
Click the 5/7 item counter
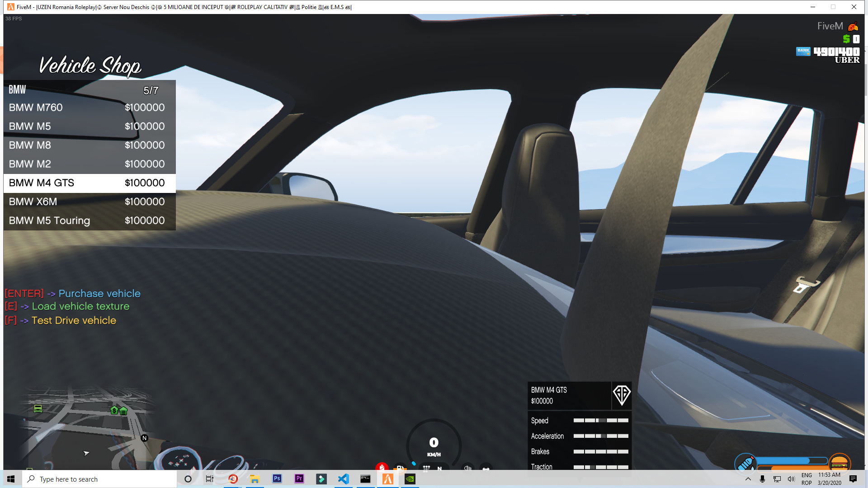click(x=151, y=90)
